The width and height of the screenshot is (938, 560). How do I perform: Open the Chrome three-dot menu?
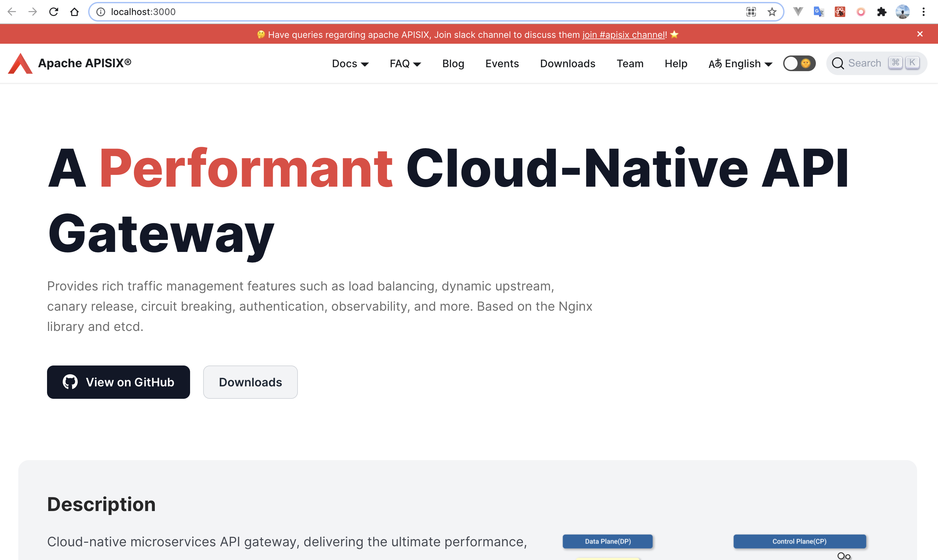[923, 12]
